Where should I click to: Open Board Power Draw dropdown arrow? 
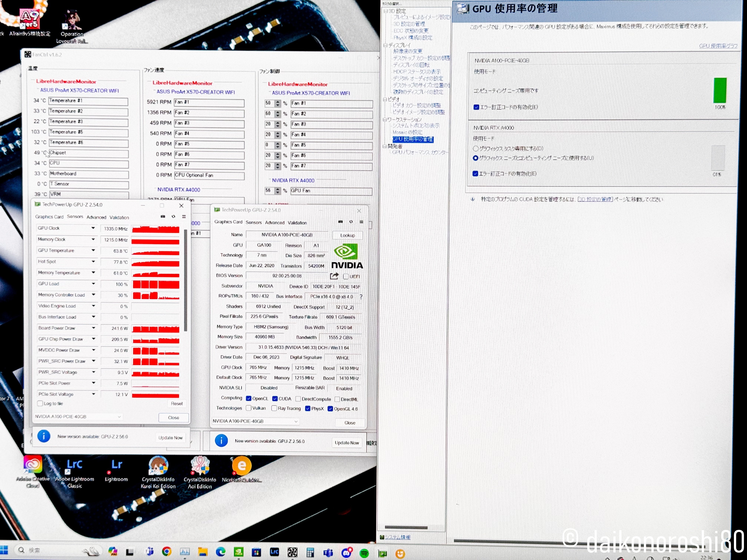[x=94, y=328]
